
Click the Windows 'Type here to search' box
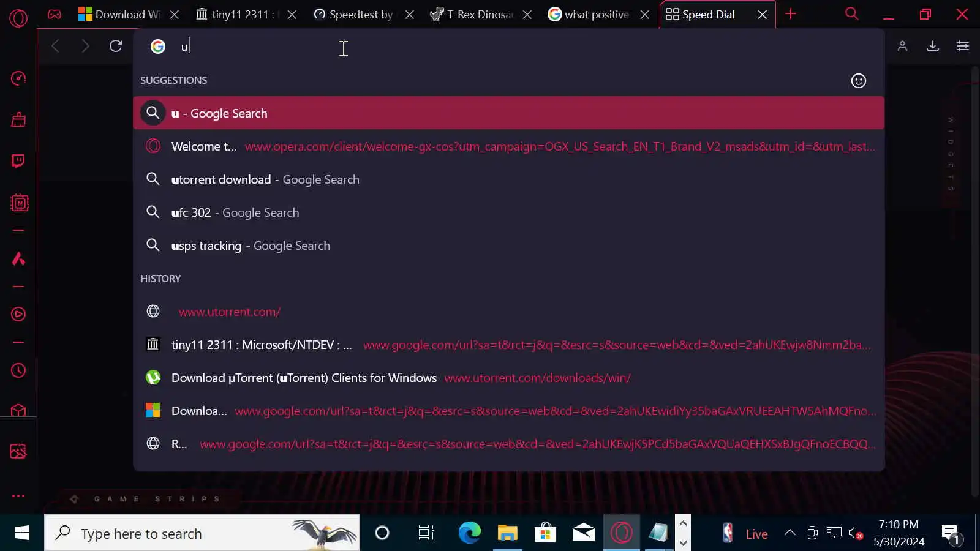click(202, 533)
